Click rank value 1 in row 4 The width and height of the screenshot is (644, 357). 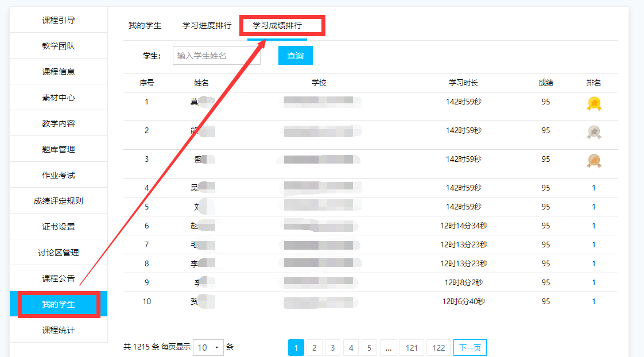pos(593,188)
